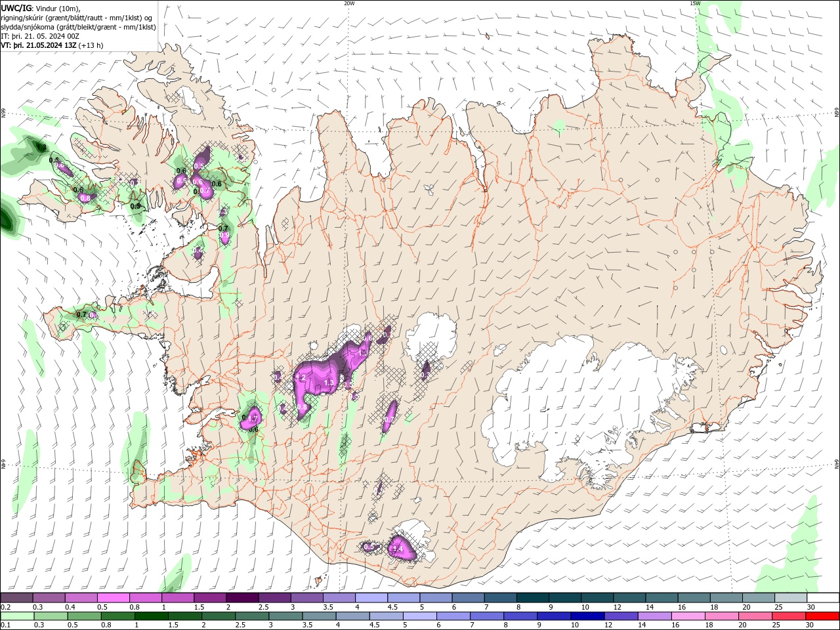Click the '15W' longitude label
840x630 pixels.
694,3
